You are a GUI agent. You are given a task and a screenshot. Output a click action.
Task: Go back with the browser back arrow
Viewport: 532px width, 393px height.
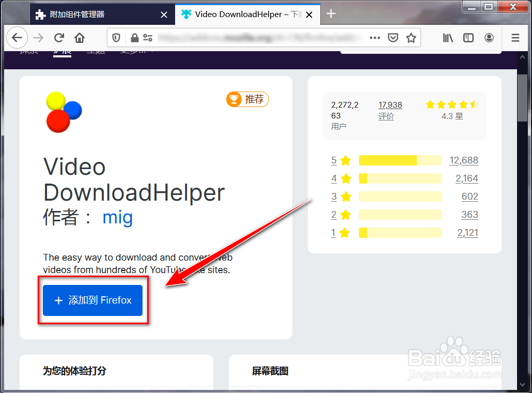[x=17, y=38]
